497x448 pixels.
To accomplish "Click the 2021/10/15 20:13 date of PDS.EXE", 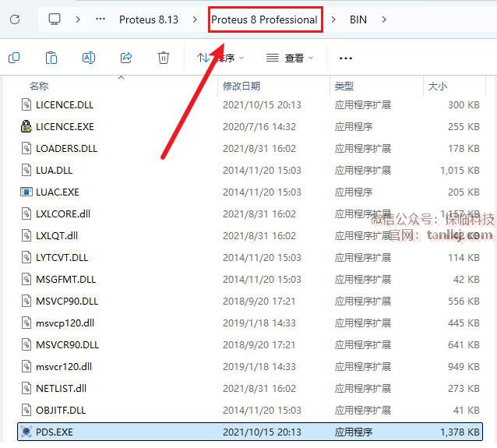I will (x=262, y=432).
